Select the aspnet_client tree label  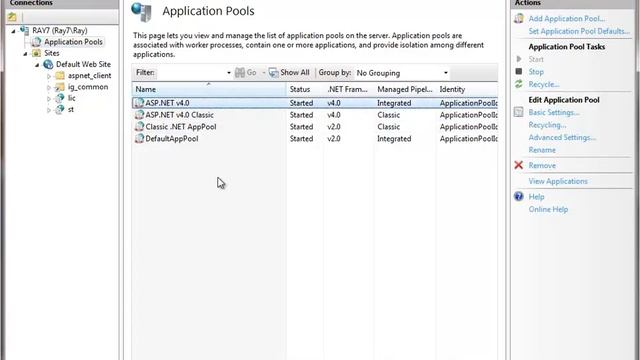click(89, 76)
